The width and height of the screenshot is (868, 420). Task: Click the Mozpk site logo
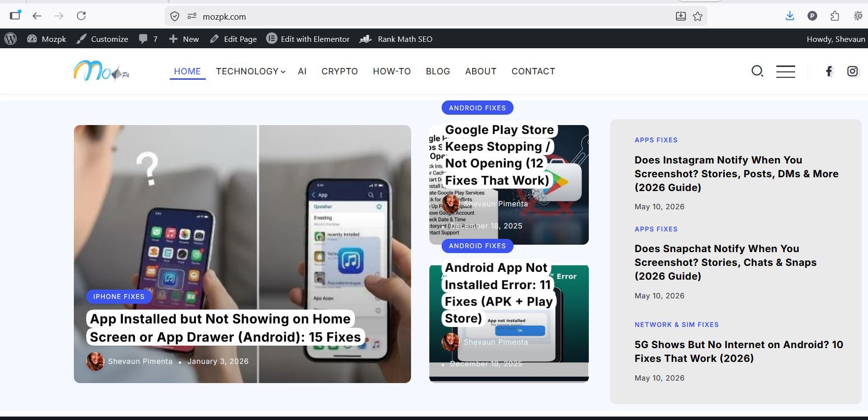pos(101,71)
